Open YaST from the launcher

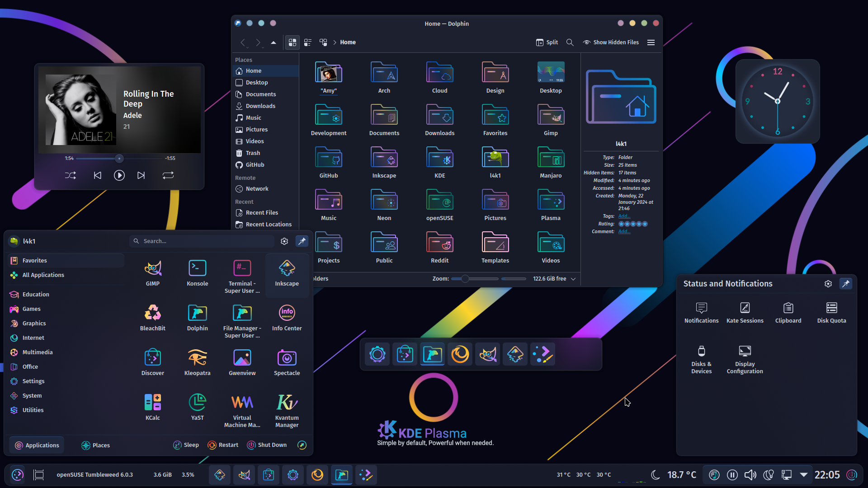click(x=198, y=408)
